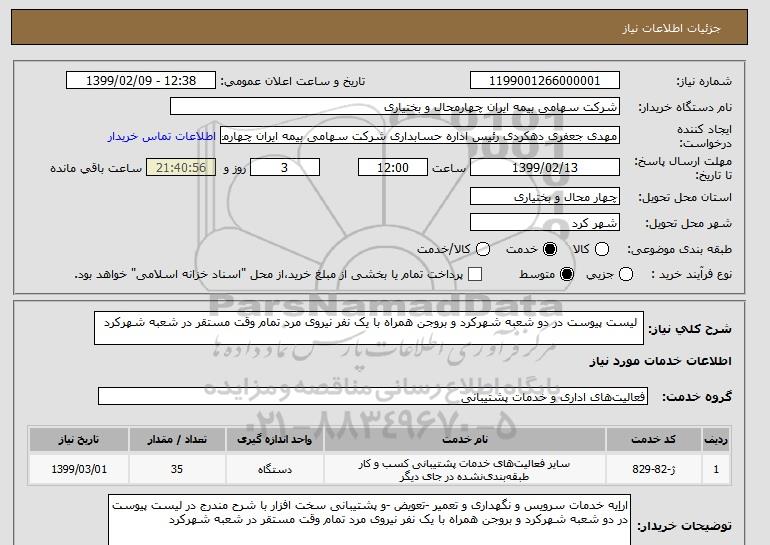Click the کد خدمت column header

click(x=653, y=439)
